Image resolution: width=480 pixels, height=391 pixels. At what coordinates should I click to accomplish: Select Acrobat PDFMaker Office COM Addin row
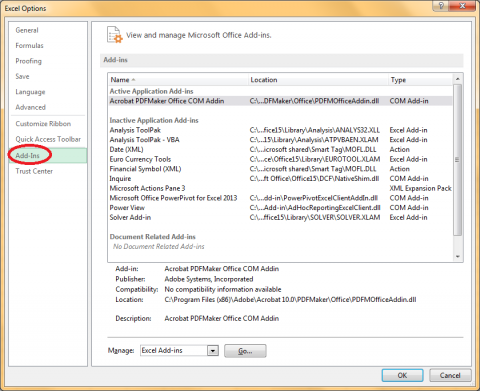tap(280, 101)
